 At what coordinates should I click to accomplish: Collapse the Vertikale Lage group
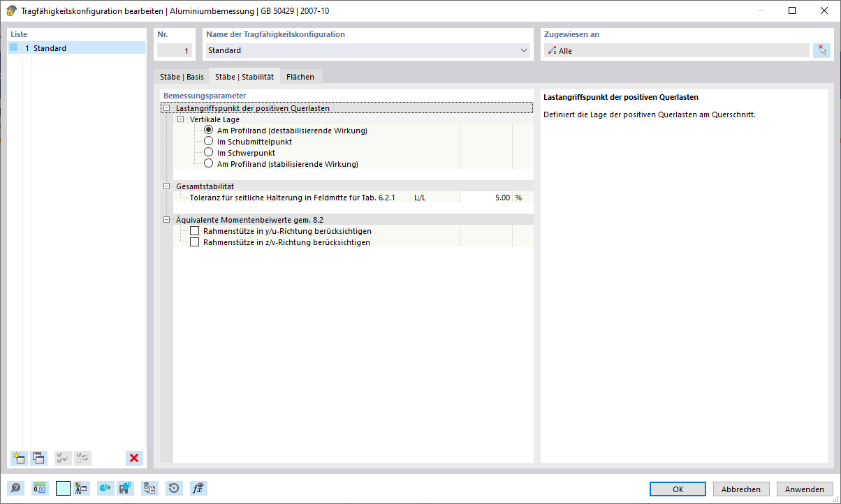(x=180, y=119)
